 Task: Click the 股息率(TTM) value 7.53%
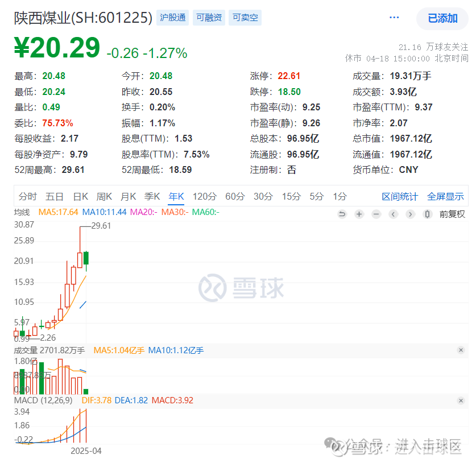pos(196,154)
